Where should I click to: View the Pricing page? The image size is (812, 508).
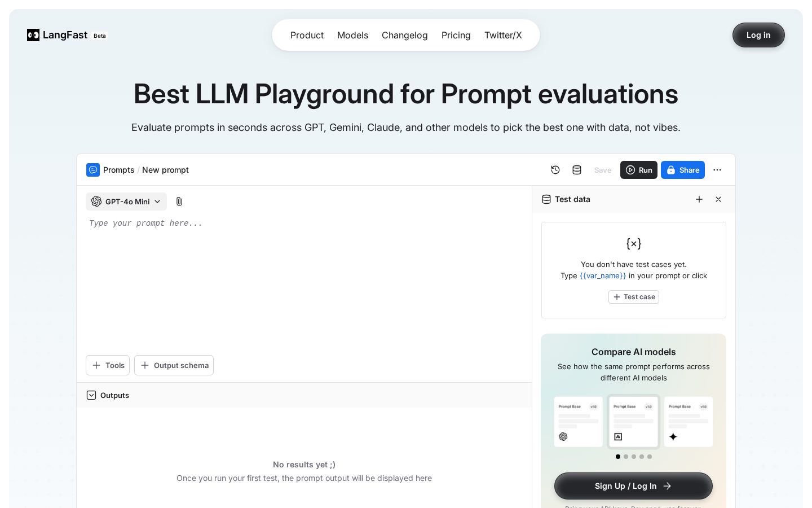pyautogui.click(x=456, y=35)
